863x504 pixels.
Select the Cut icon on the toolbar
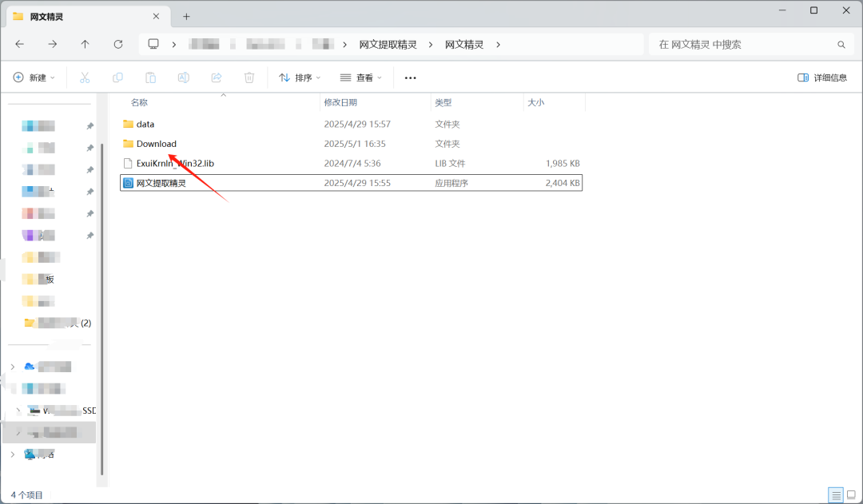click(83, 77)
